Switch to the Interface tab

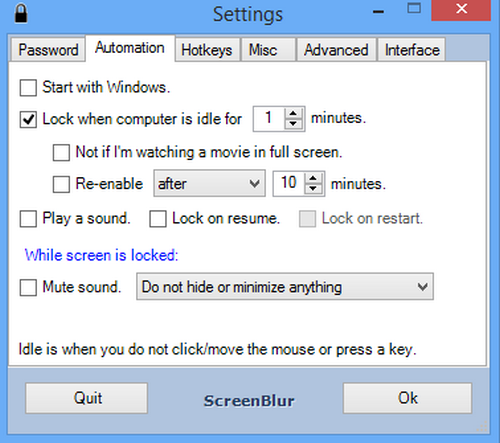point(412,50)
